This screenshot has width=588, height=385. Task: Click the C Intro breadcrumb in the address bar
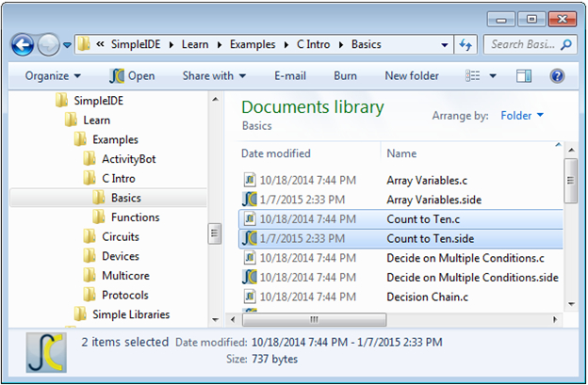[314, 44]
